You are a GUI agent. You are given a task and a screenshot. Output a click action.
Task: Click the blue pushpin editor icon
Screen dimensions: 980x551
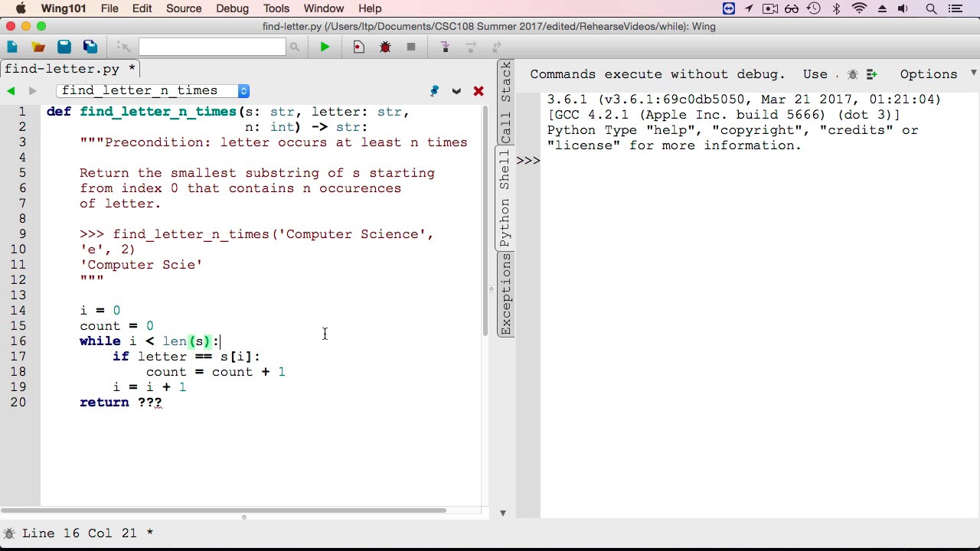pos(435,91)
